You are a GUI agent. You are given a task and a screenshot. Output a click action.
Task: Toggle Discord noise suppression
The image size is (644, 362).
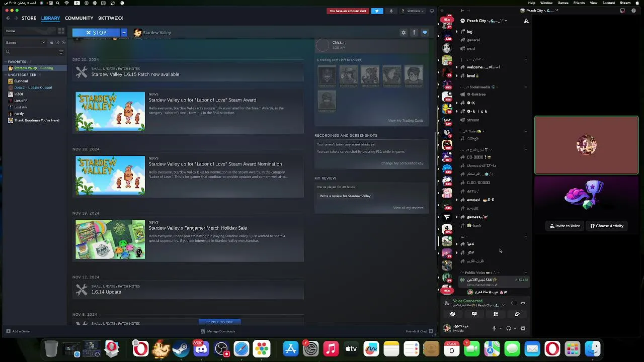pyautogui.click(x=514, y=303)
